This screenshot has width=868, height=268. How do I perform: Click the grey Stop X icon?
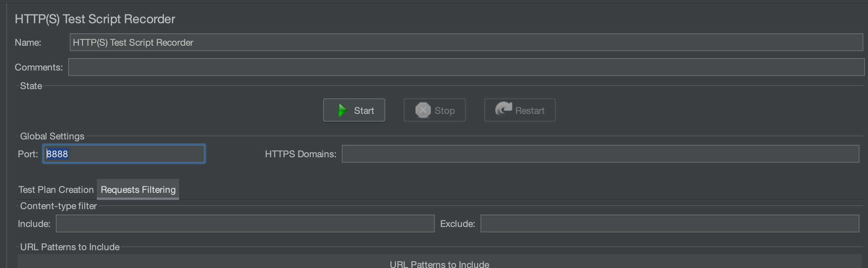pyautogui.click(x=423, y=110)
